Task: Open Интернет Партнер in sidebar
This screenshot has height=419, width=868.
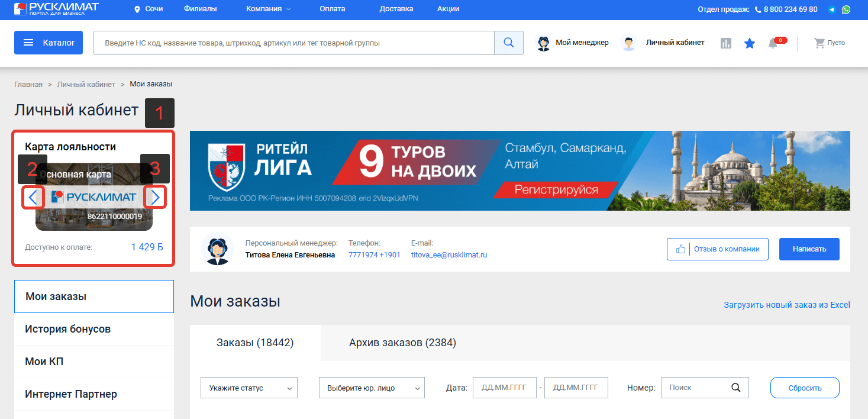Action: [x=94, y=394]
